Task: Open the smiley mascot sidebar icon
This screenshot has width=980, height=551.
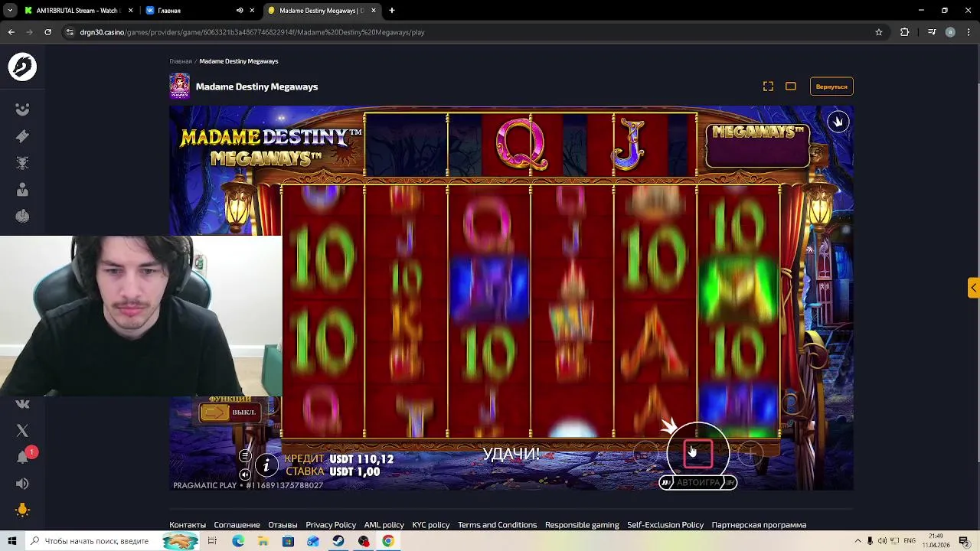Action: coord(22,109)
